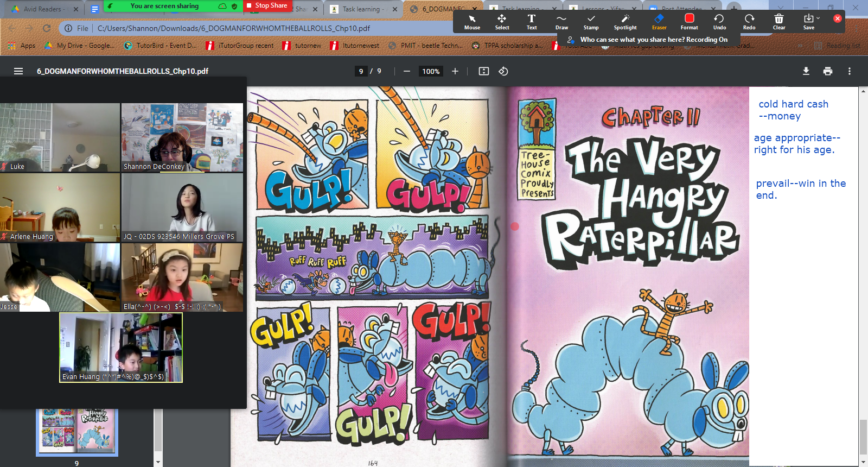Fit the PDF to page
The width and height of the screenshot is (868, 467).
coord(484,71)
